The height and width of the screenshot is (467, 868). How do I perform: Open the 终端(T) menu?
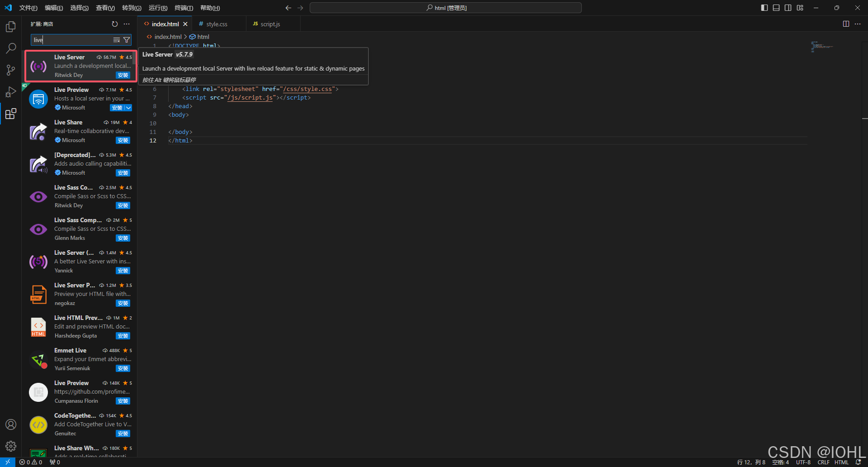pos(184,8)
